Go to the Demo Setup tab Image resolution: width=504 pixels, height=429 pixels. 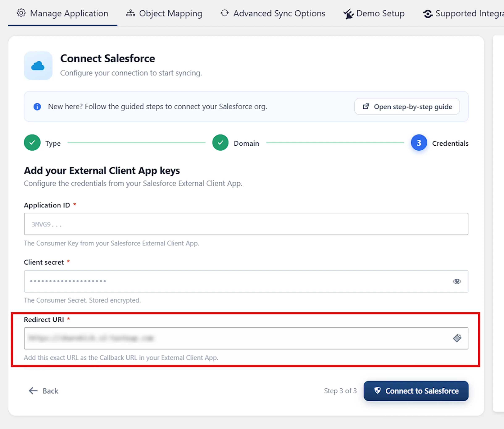coord(374,13)
